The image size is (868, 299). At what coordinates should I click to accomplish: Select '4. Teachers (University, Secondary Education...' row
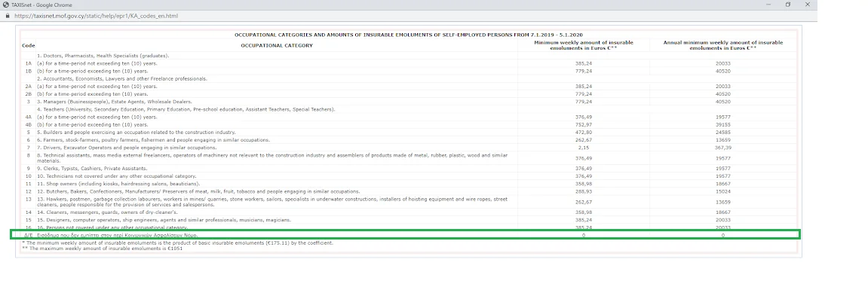pyautogui.click(x=186, y=109)
